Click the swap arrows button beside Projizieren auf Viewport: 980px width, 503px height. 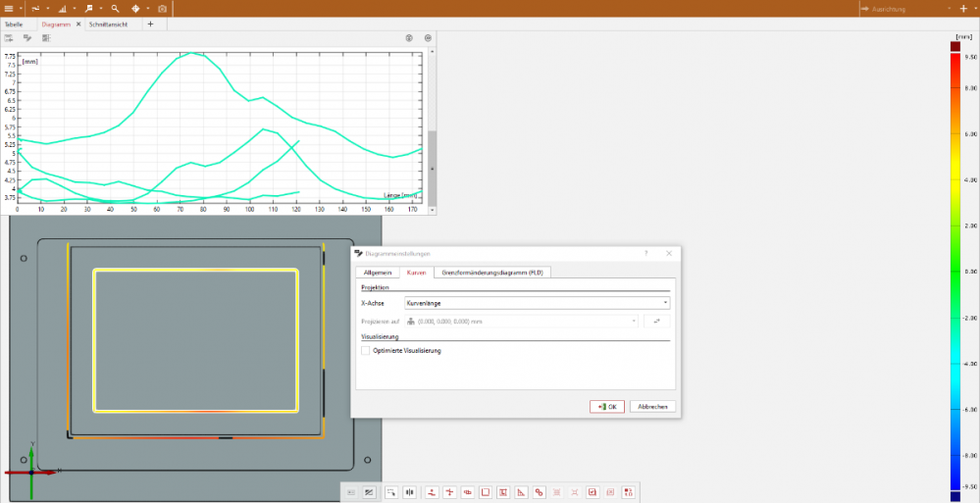coord(657,321)
